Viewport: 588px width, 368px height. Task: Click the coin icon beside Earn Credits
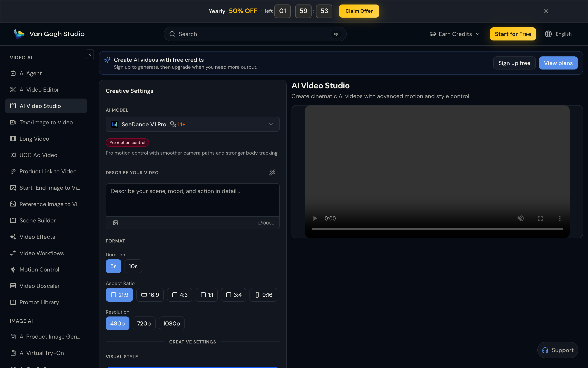[x=433, y=34]
